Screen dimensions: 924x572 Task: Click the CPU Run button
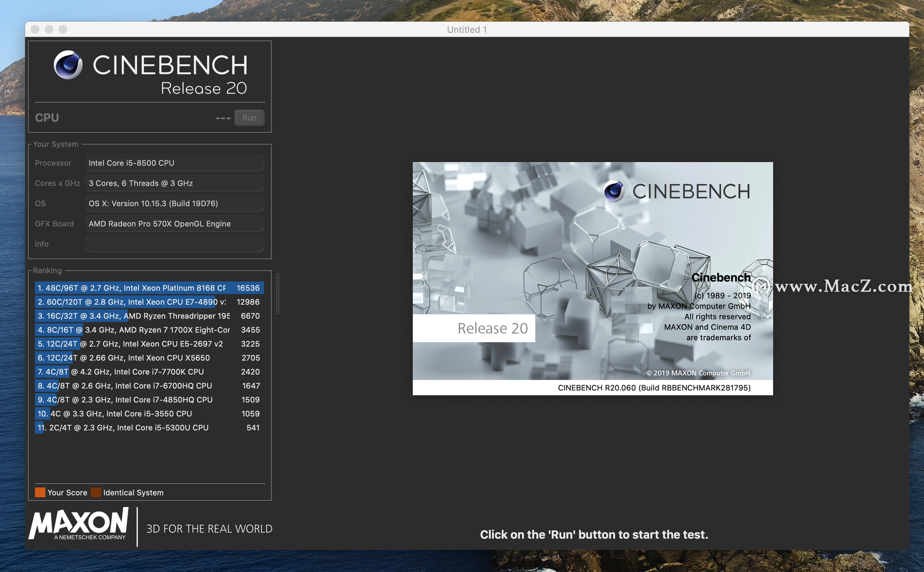[x=249, y=118]
